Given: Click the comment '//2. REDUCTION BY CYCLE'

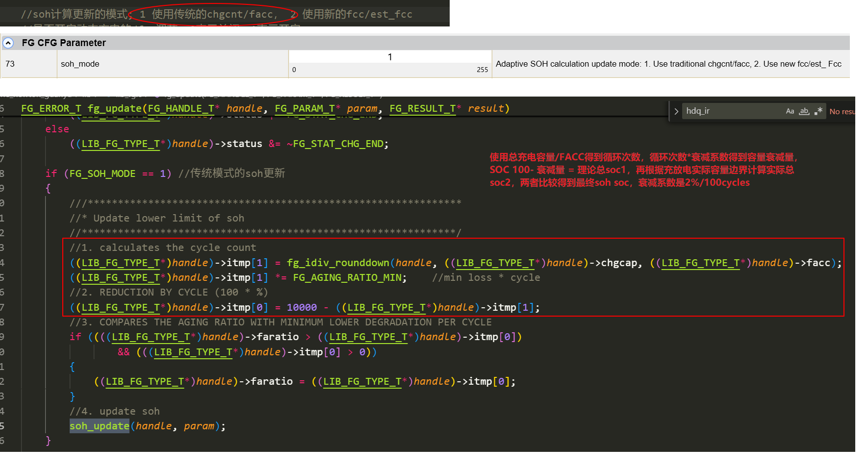Looking at the screenshot, I should click(169, 292).
